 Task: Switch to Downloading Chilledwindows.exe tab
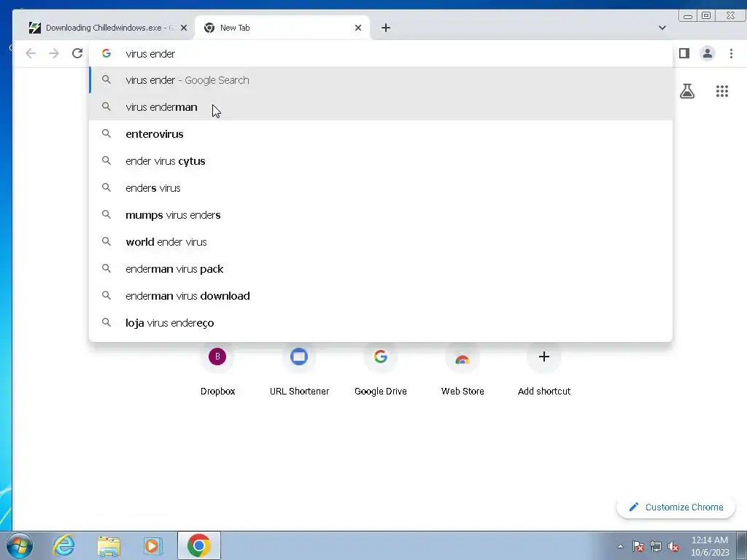(x=104, y=28)
